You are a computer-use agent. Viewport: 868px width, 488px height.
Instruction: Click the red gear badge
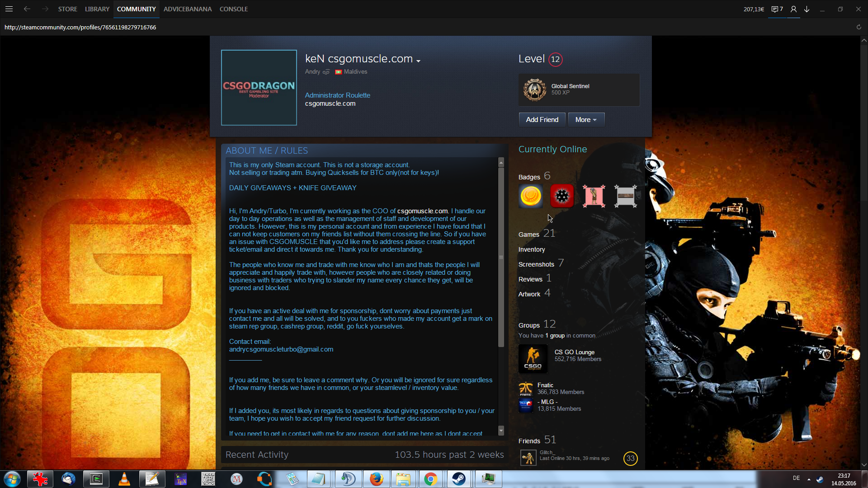coord(562,196)
